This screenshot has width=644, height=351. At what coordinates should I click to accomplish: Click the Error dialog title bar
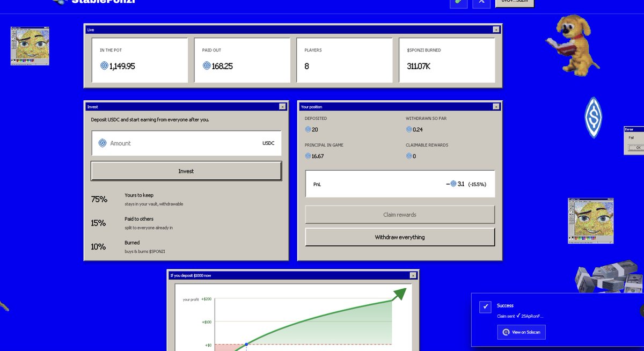click(x=634, y=129)
